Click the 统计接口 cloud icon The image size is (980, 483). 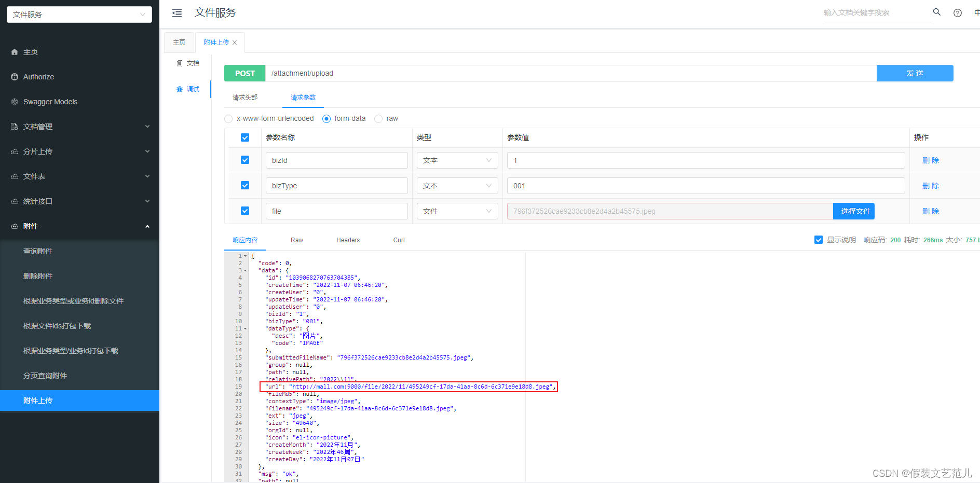pos(15,201)
